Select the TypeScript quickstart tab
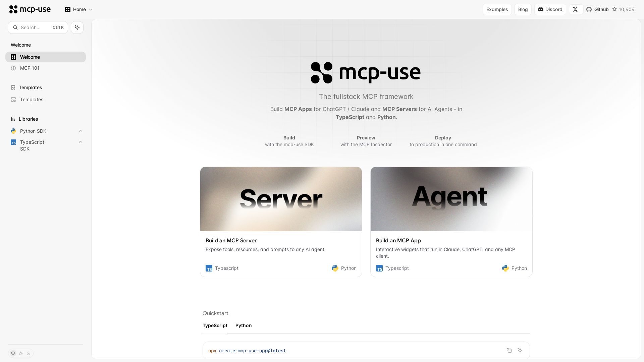644x362 pixels. coord(215,325)
